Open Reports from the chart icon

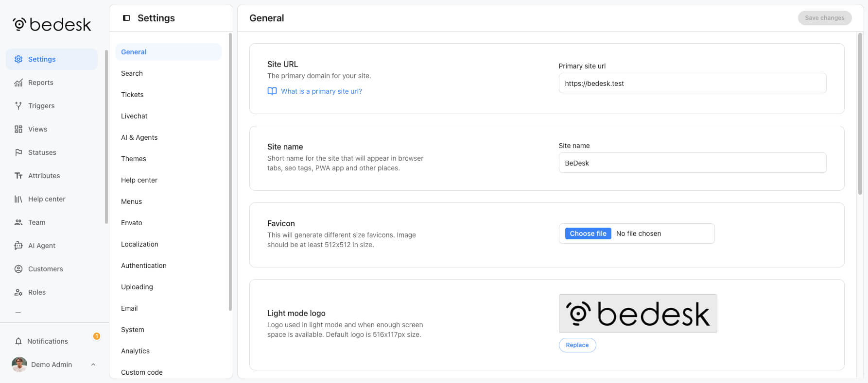(x=18, y=83)
